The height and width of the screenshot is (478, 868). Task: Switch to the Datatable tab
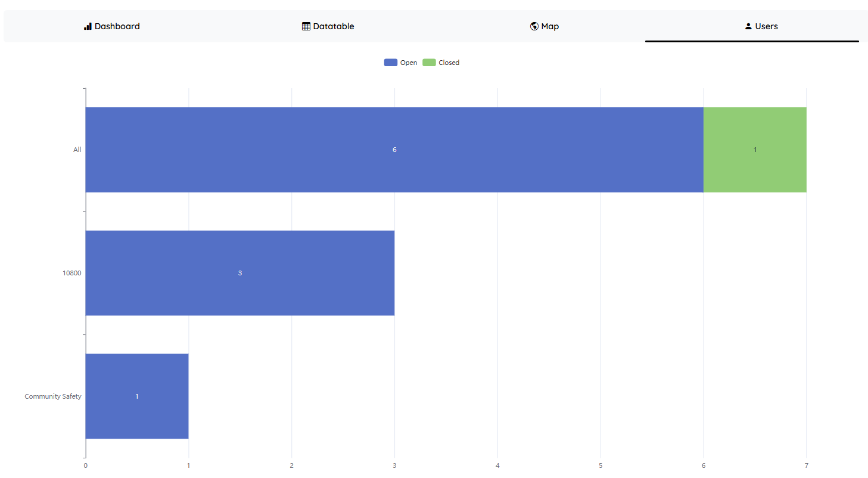(x=328, y=26)
